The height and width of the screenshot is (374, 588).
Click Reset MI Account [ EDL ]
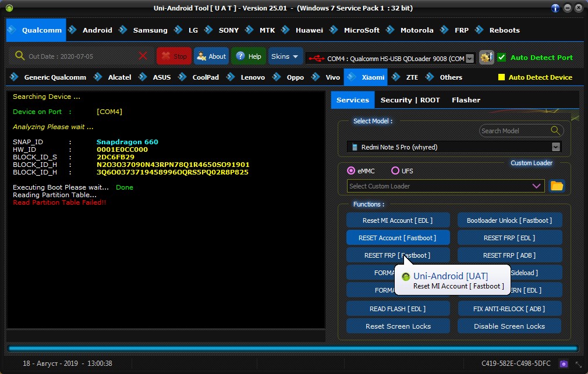pyautogui.click(x=398, y=220)
